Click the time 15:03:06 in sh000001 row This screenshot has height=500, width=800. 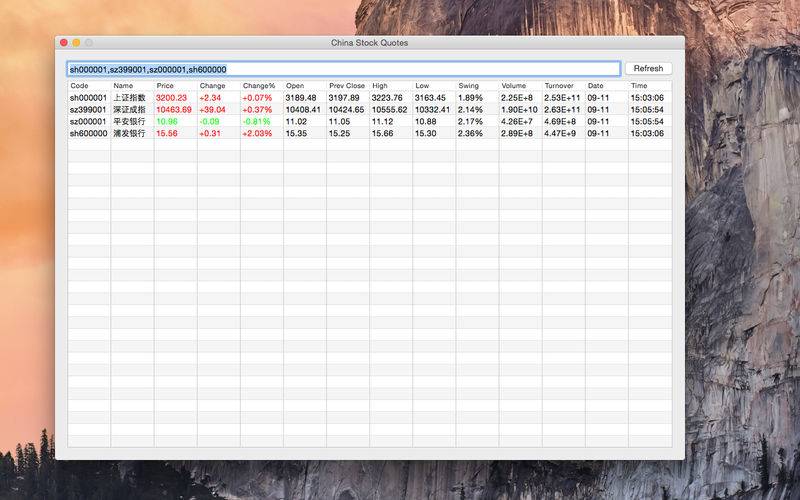coord(647,97)
